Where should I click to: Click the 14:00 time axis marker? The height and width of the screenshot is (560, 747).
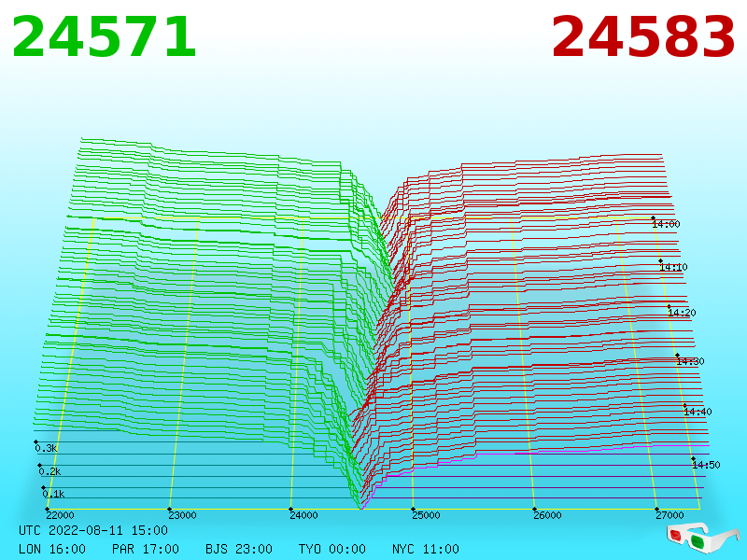[x=666, y=224]
